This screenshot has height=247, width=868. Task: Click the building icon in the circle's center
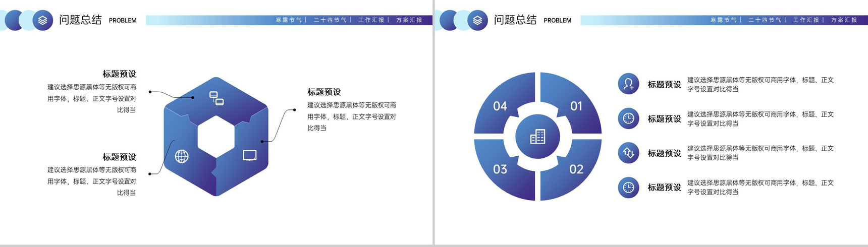[537, 137]
